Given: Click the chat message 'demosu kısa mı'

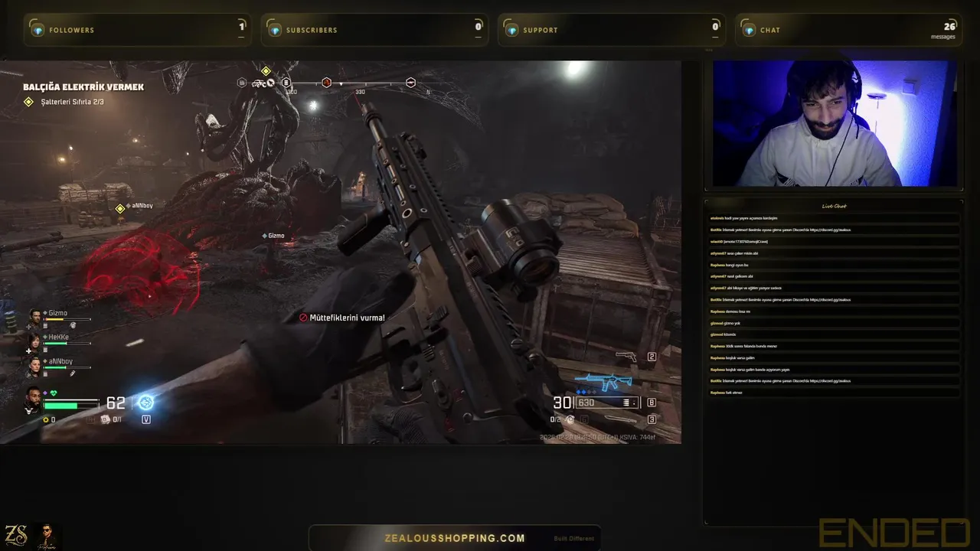Looking at the screenshot, I should (737, 311).
